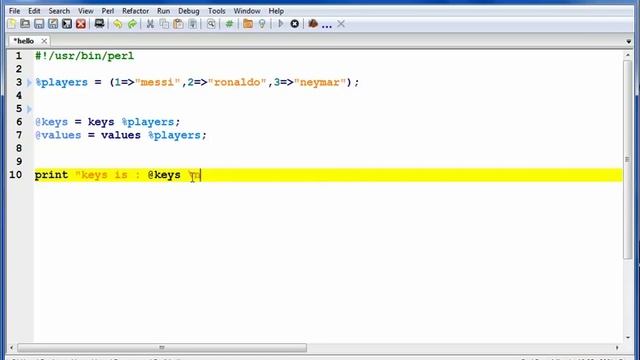Screen dimensions: 640x360
Task: Click the brown debugger toolbar icon
Action: (313, 24)
